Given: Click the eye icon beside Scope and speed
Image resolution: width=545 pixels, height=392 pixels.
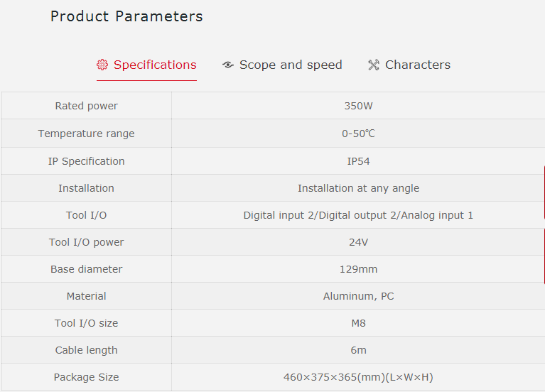Looking at the screenshot, I should click(x=228, y=65).
